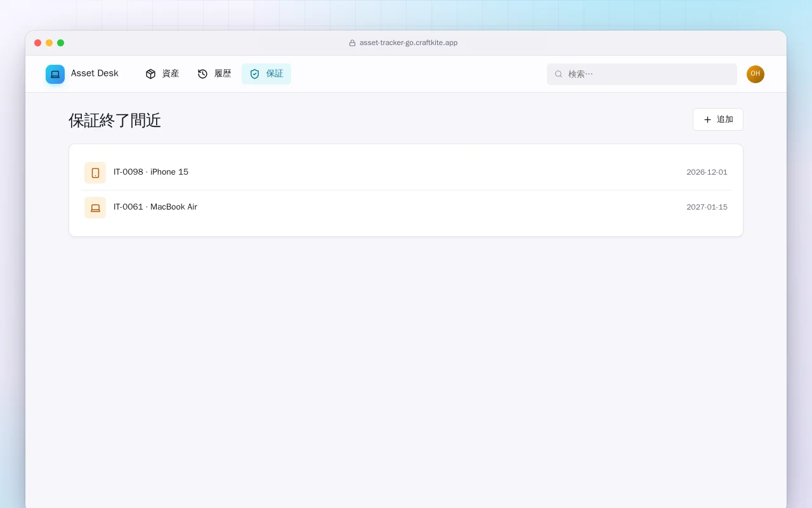
Task: Click the 追加 button
Action: pyautogui.click(x=718, y=119)
